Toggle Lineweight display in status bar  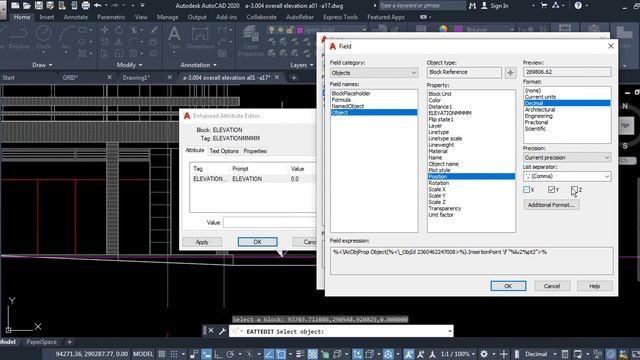[300, 354]
